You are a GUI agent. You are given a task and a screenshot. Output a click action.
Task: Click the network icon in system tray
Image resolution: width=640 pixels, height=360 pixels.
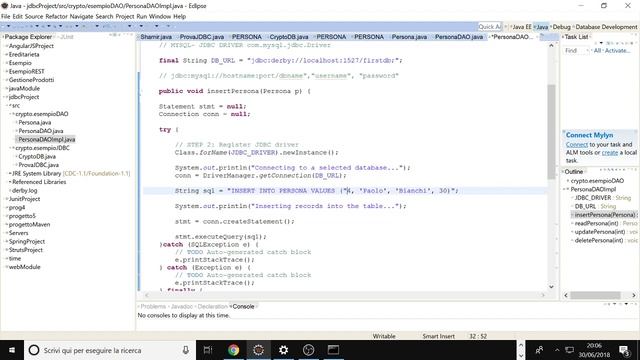click(569, 350)
